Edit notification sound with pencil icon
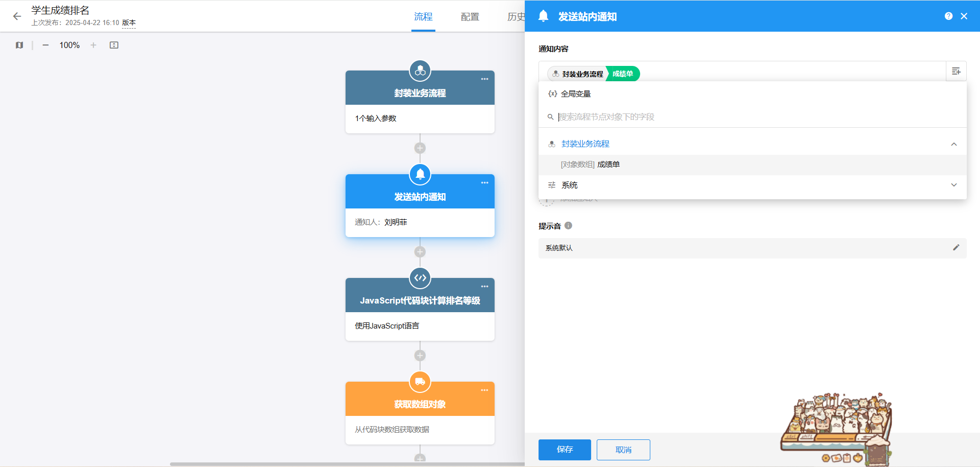The width and height of the screenshot is (980, 467). click(x=956, y=248)
